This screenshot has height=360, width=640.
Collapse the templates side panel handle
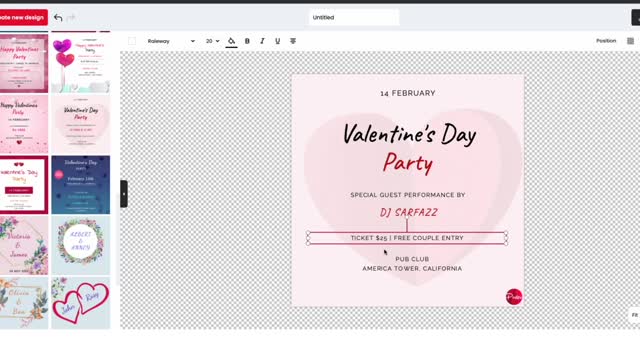(124, 194)
